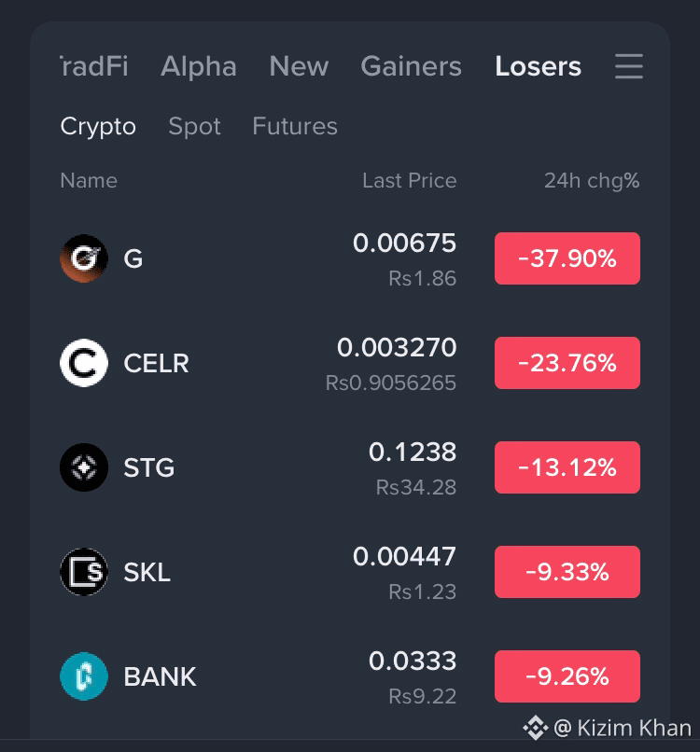Sort by the 24h chg% column header
The height and width of the screenshot is (752, 700).
click(x=592, y=181)
